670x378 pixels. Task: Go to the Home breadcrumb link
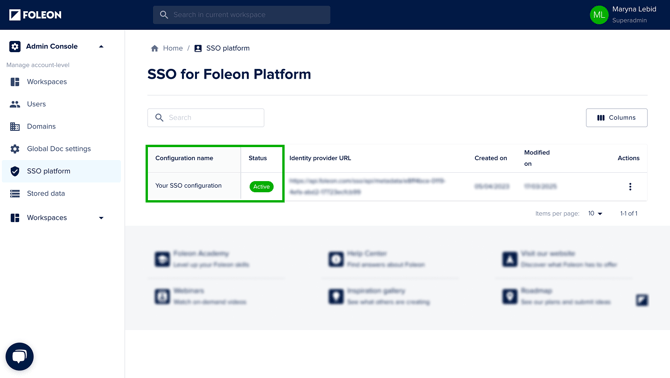pos(173,48)
